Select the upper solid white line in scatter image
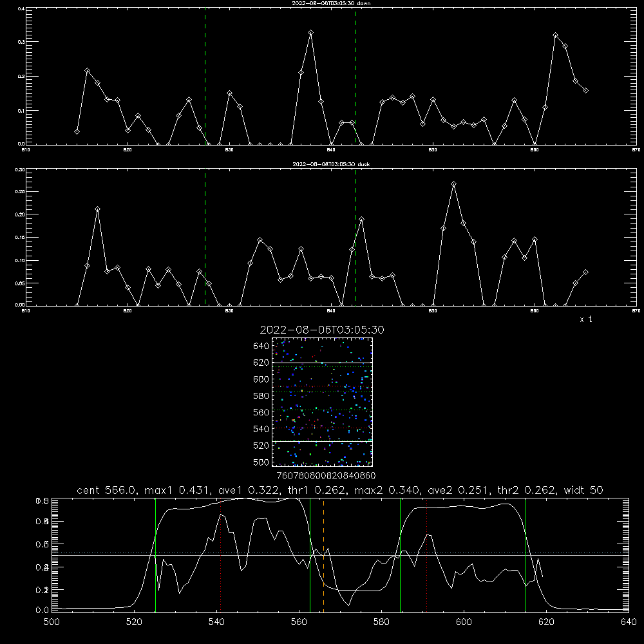644x644 pixels. 322,363
